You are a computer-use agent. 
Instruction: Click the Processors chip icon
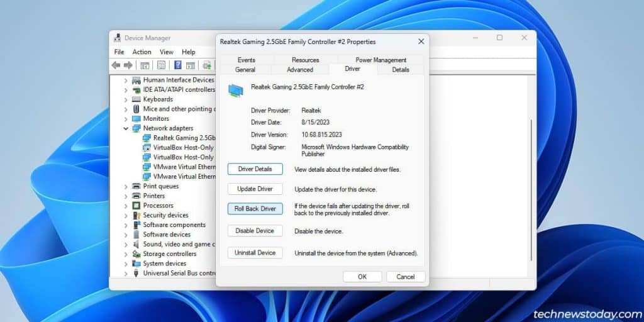[136, 206]
